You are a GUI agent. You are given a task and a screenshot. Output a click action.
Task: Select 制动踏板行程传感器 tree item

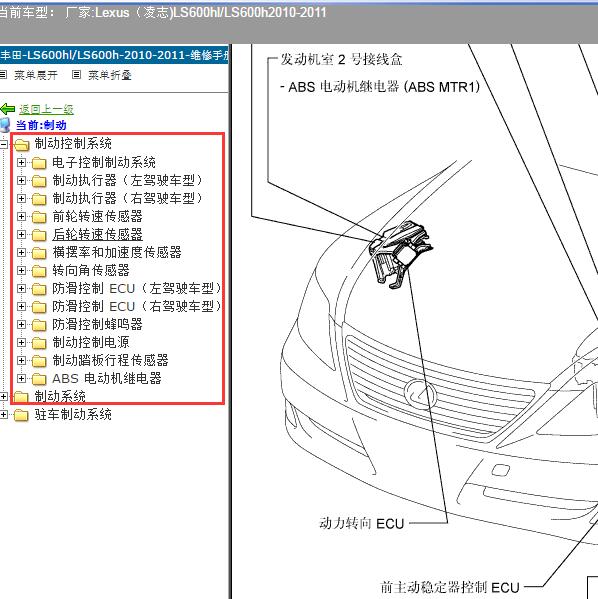click(x=110, y=360)
